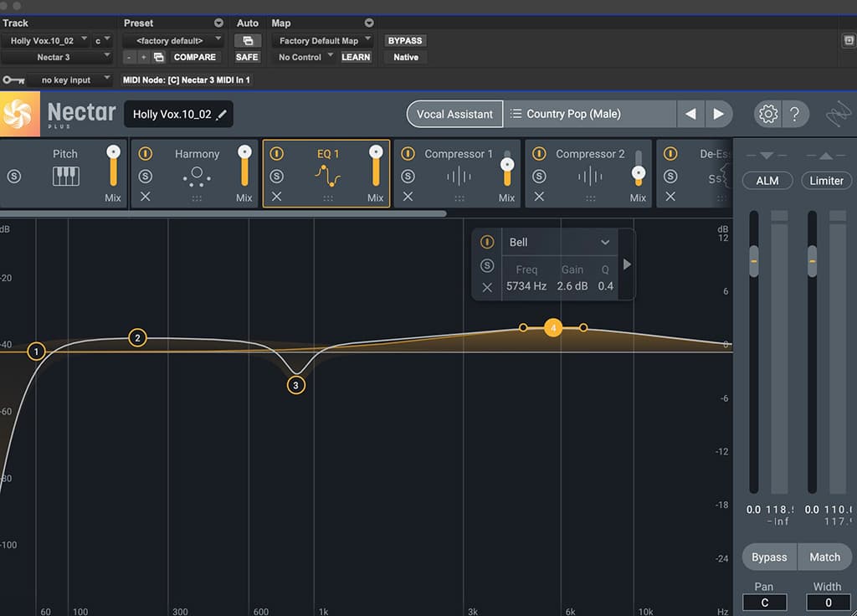Solo the Compressor 1 module

click(408, 176)
